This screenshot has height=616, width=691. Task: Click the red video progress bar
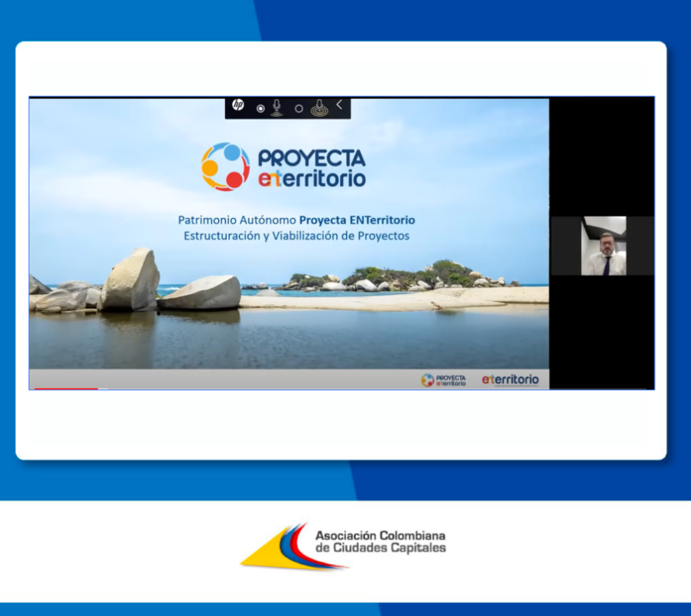coord(66,389)
